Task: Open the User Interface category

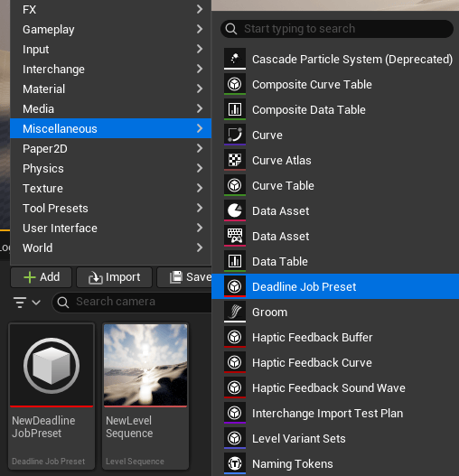Action: pos(110,228)
